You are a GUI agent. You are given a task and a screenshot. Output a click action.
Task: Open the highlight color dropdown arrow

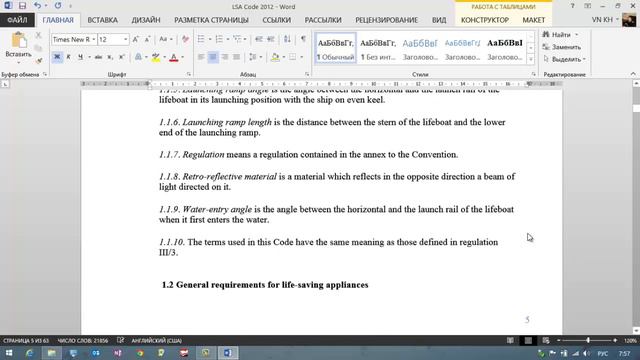pos(164,57)
